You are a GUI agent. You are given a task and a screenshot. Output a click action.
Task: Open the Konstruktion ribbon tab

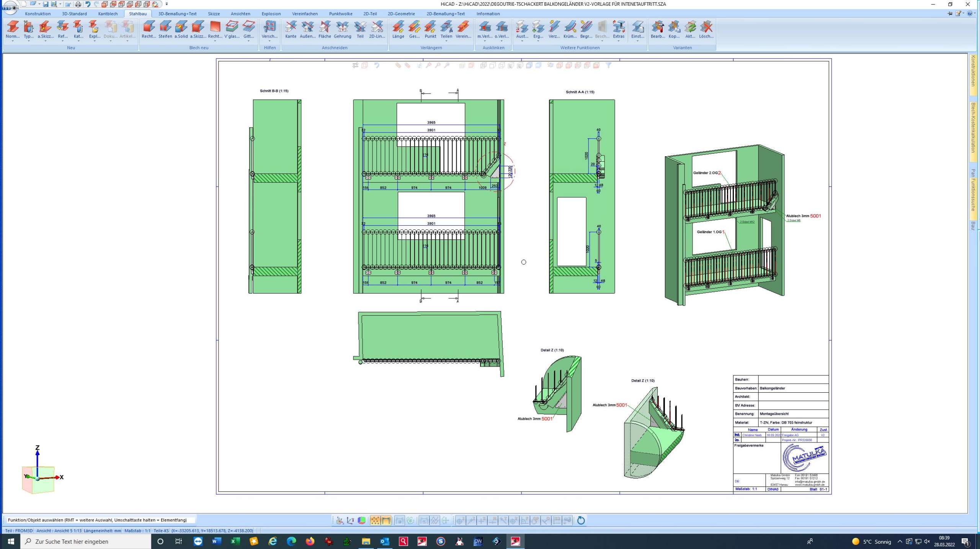click(38, 14)
